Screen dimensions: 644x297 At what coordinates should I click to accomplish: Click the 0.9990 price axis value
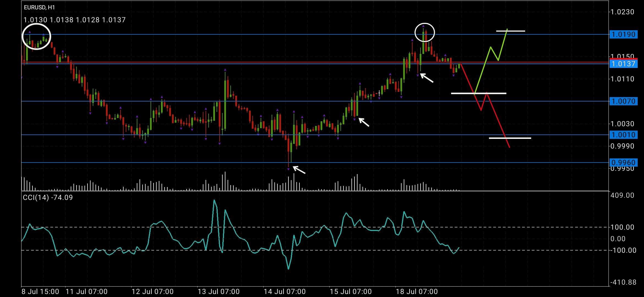pyautogui.click(x=623, y=146)
